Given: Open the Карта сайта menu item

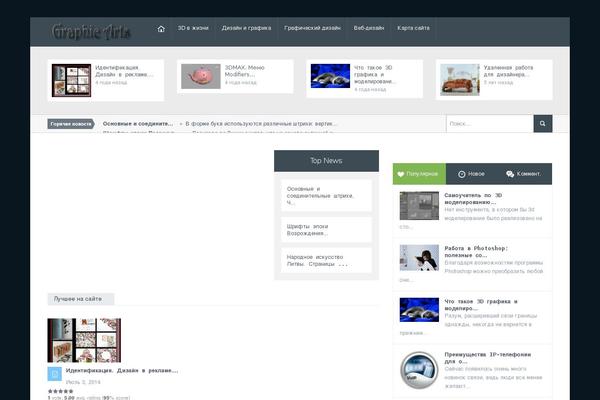Looking at the screenshot, I should click(x=413, y=28).
